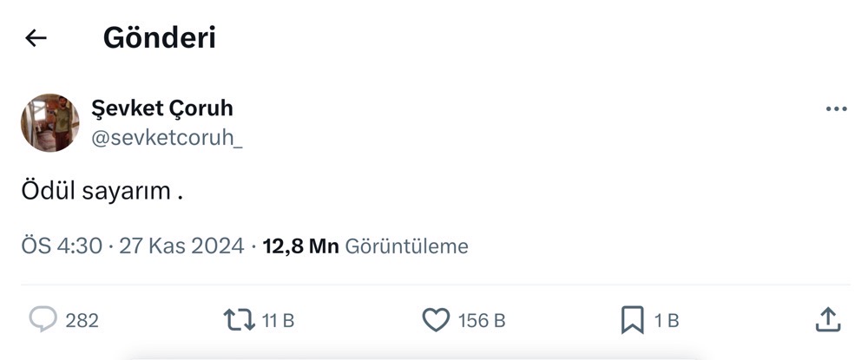The image size is (868, 360).
Task: Click the reply speech bubble icon
Action: [43, 320]
